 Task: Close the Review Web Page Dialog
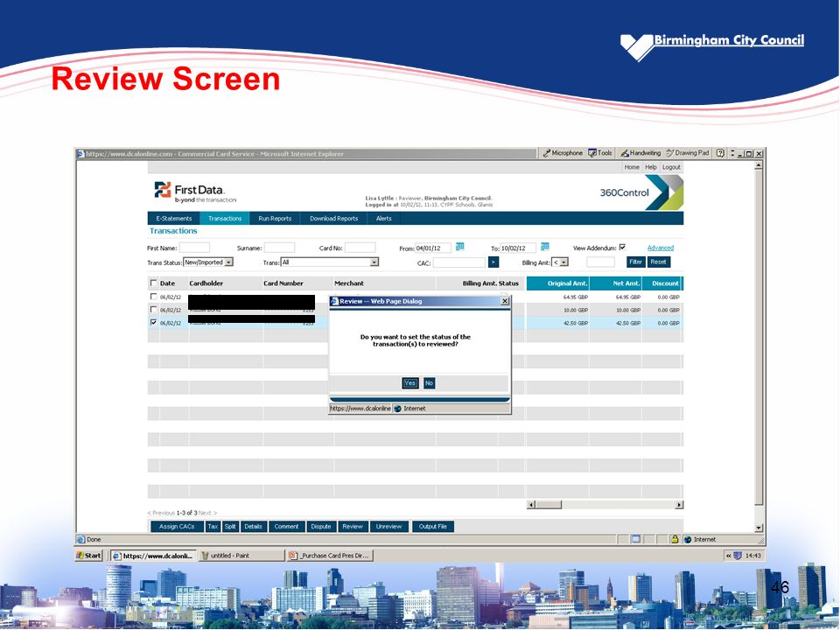point(505,301)
